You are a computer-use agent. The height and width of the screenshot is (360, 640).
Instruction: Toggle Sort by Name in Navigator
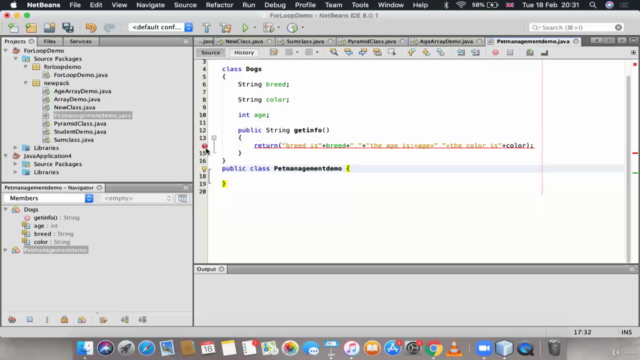125,320
